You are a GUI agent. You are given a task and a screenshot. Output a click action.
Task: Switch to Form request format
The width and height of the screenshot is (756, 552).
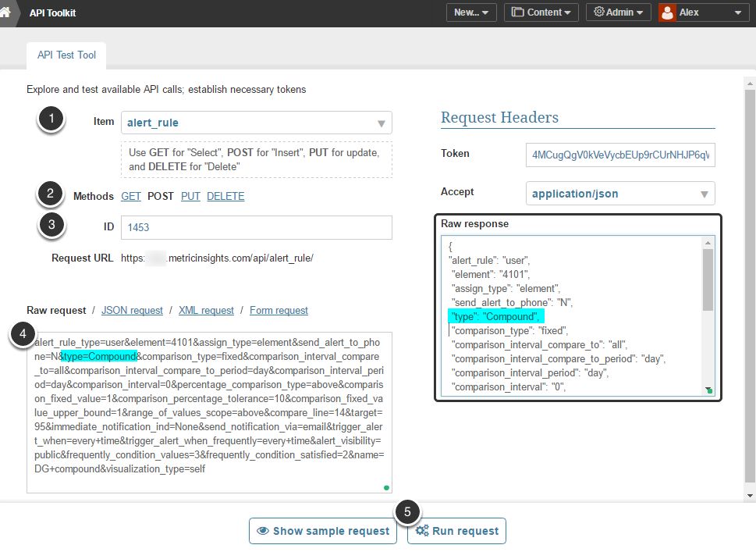pyautogui.click(x=279, y=311)
